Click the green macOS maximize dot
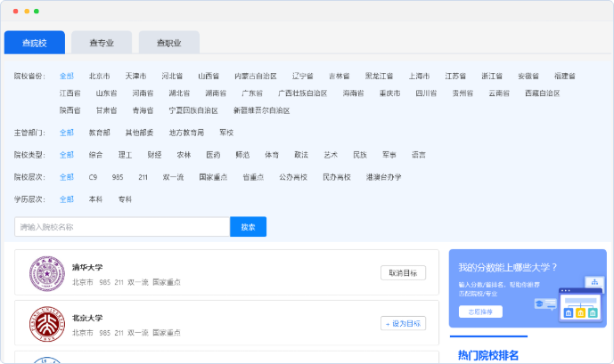The height and width of the screenshot is (364, 614). click(x=36, y=11)
